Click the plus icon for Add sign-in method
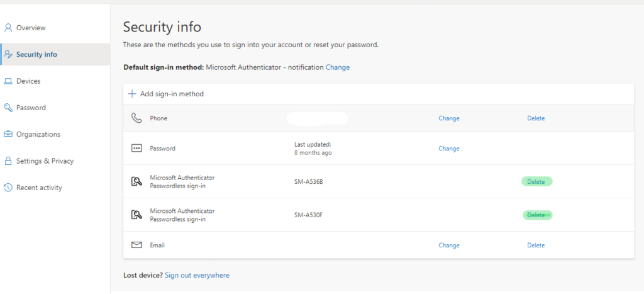The image size is (644, 294). pyautogui.click(x=132, y=94)
